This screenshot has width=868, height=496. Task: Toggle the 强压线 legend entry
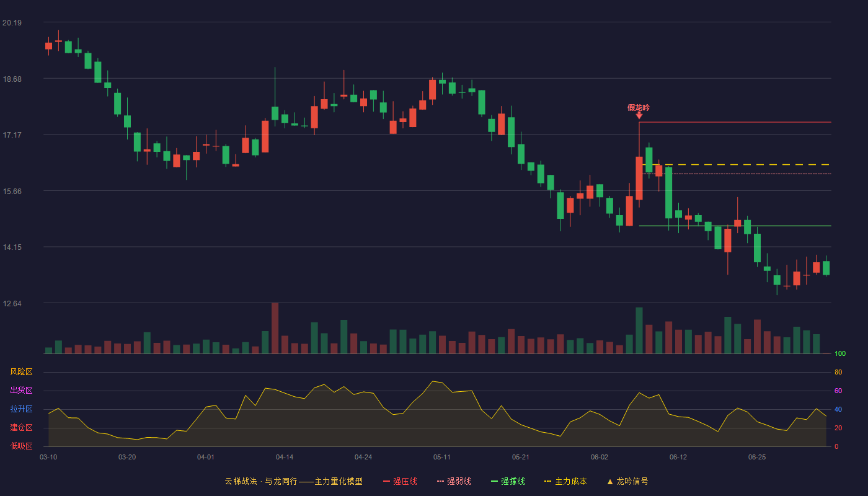click(x=400, y=481)
